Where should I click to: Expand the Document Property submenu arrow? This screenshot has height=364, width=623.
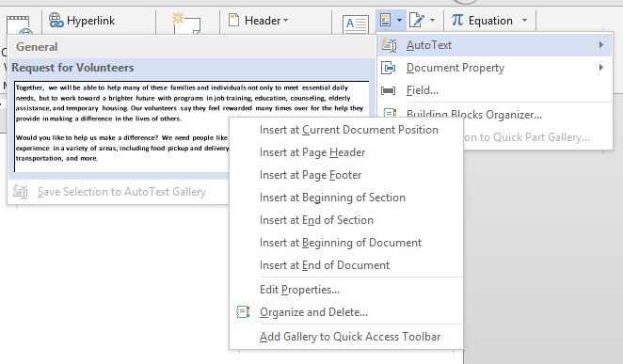point(601,68)
